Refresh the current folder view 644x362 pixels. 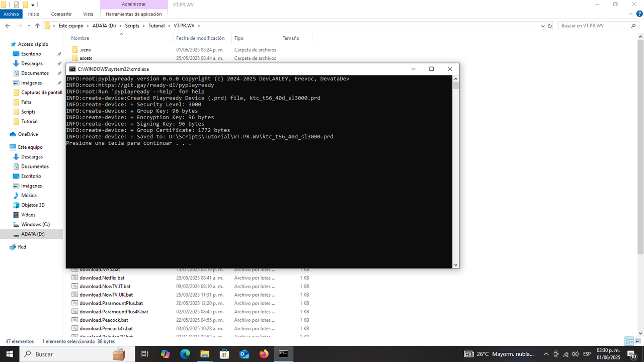pyautogui.click(x=549, y=26)
